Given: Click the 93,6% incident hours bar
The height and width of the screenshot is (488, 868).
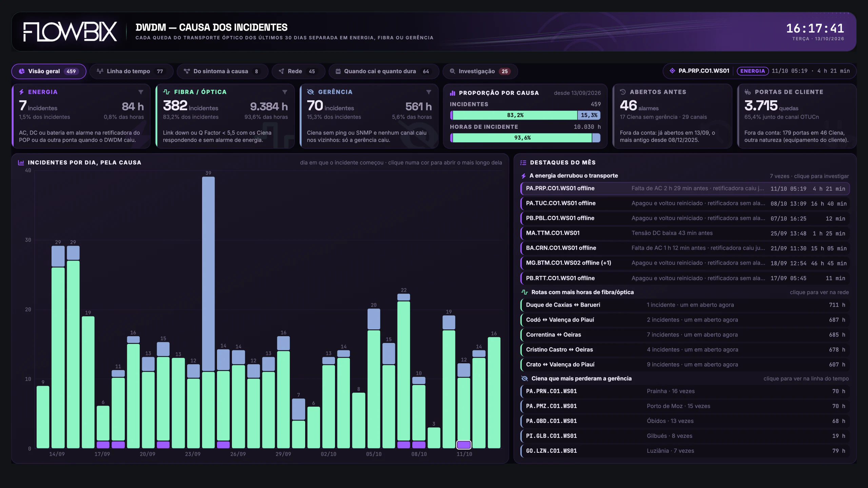Looking at the screenshot, I should pos(522,138).
